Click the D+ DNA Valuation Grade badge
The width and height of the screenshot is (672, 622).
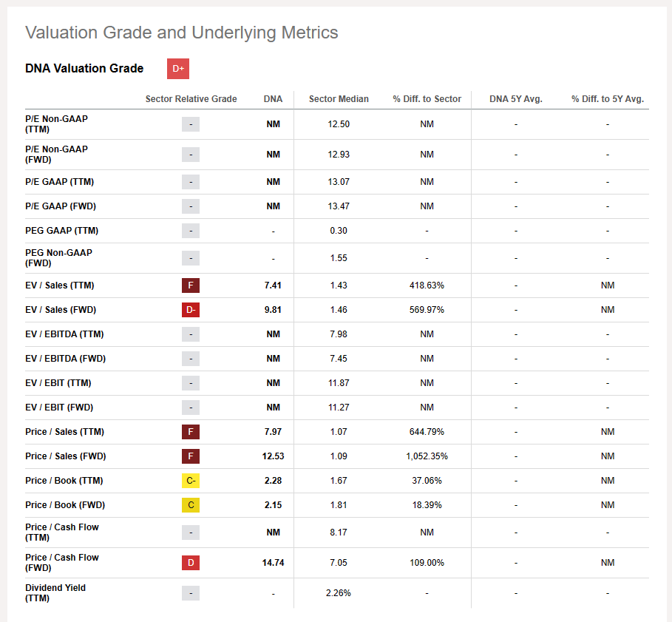point(178,69)
